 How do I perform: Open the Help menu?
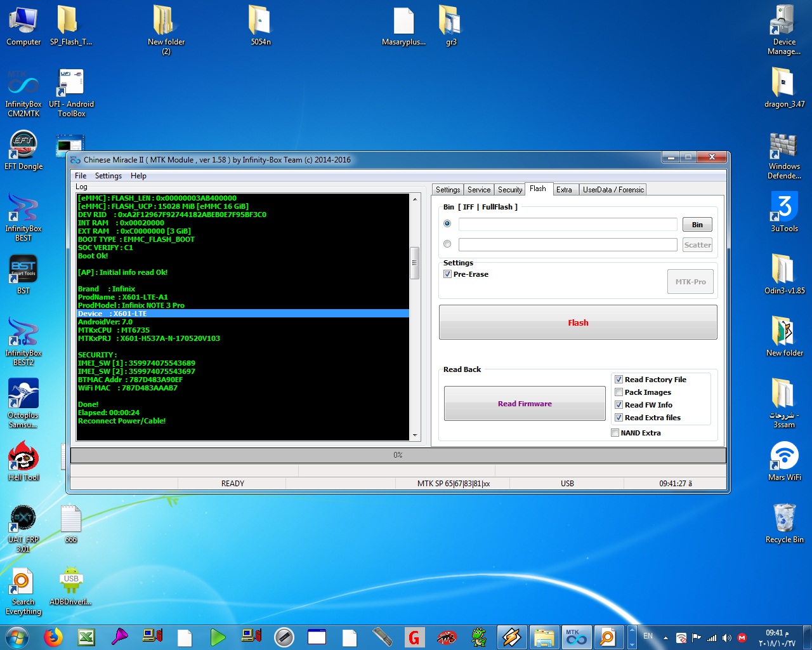tap(138, 176)
